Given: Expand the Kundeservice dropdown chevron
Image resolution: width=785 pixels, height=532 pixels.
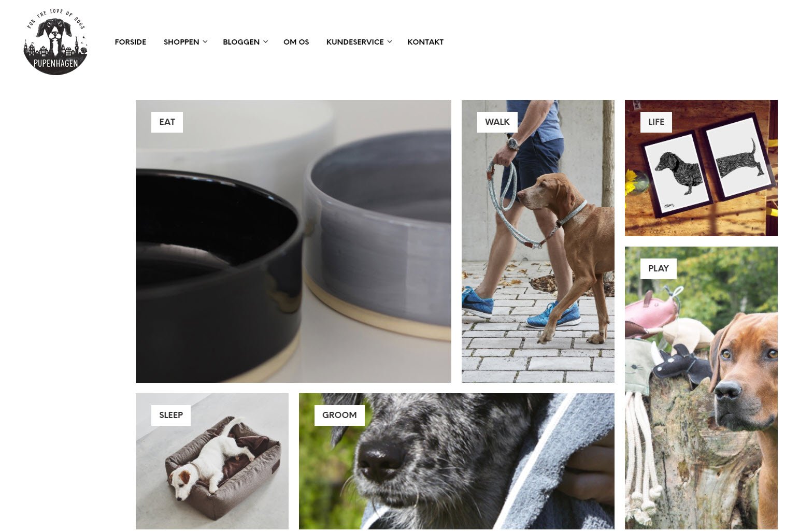Looking at the screenshot, I should pyautogui.click(x=390, y=41).
